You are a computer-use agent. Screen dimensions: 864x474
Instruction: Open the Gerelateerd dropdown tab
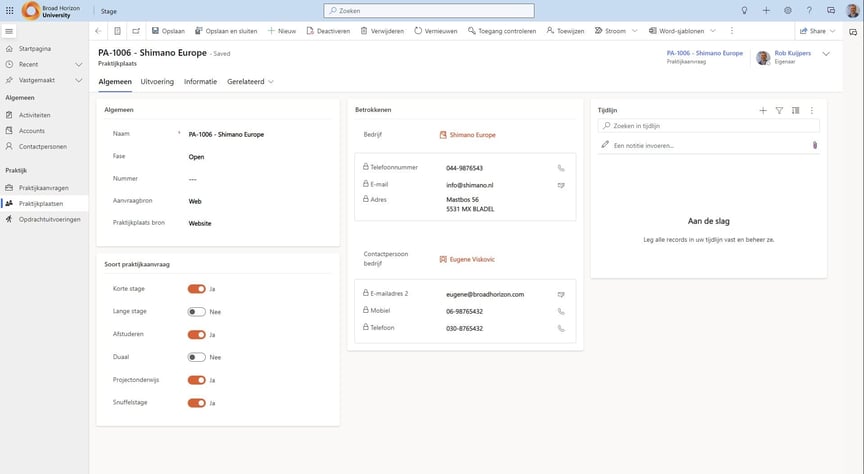click(250, 82)
